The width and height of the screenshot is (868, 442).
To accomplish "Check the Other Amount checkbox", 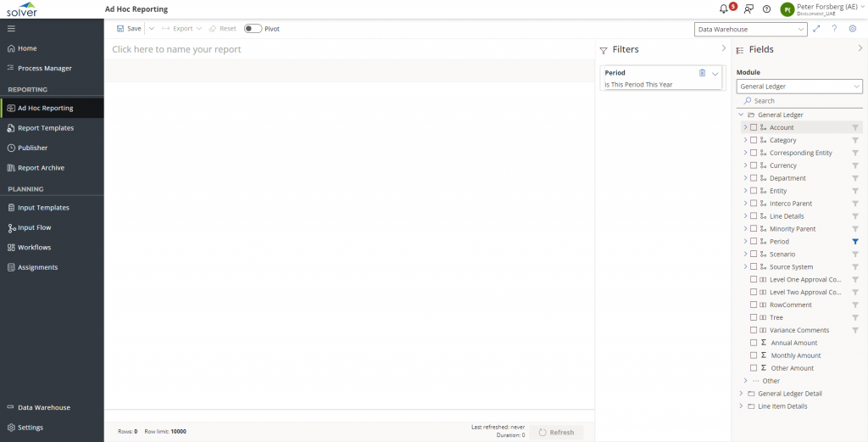I will pos(754,368).
